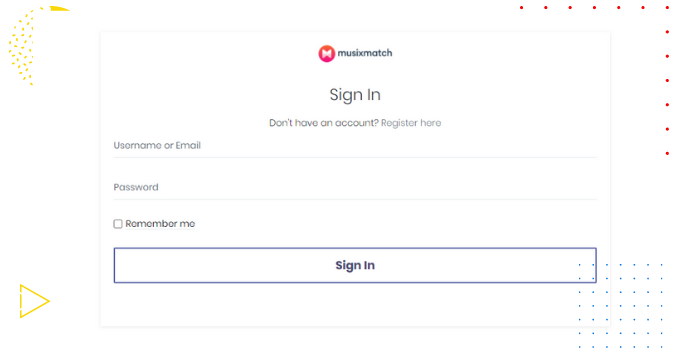Tick the Remember me checkbox
675x360 pixels.
pyautogui.click(x=118, y=223)
